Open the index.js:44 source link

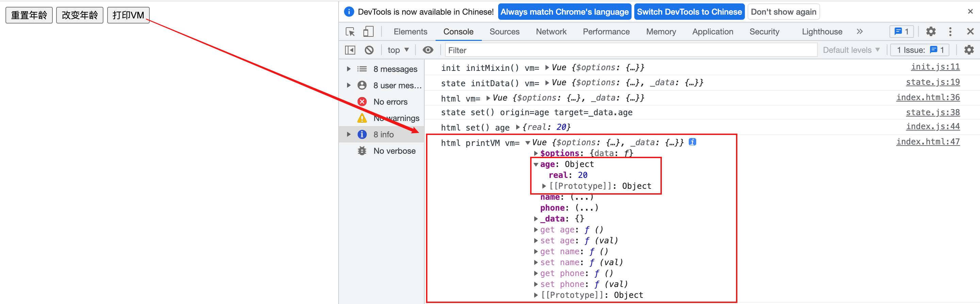tap(932, 126)
